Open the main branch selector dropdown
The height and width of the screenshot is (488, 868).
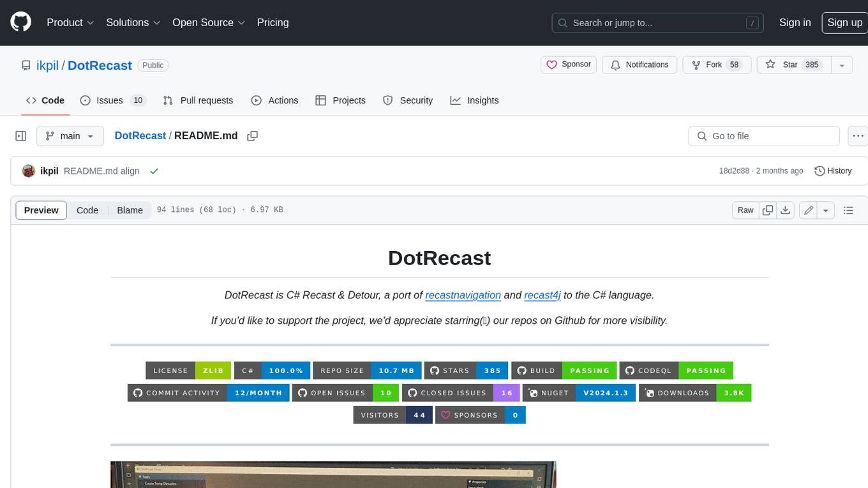pos(70,136)
